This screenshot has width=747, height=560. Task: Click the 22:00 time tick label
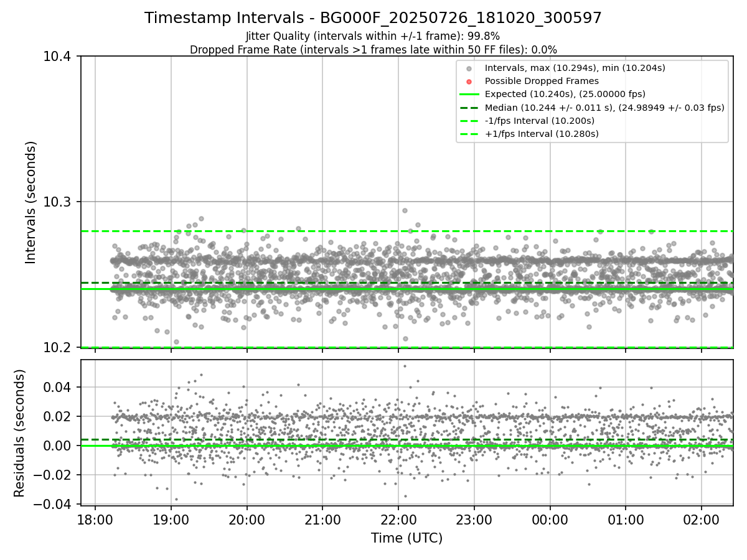click(398, 519)
